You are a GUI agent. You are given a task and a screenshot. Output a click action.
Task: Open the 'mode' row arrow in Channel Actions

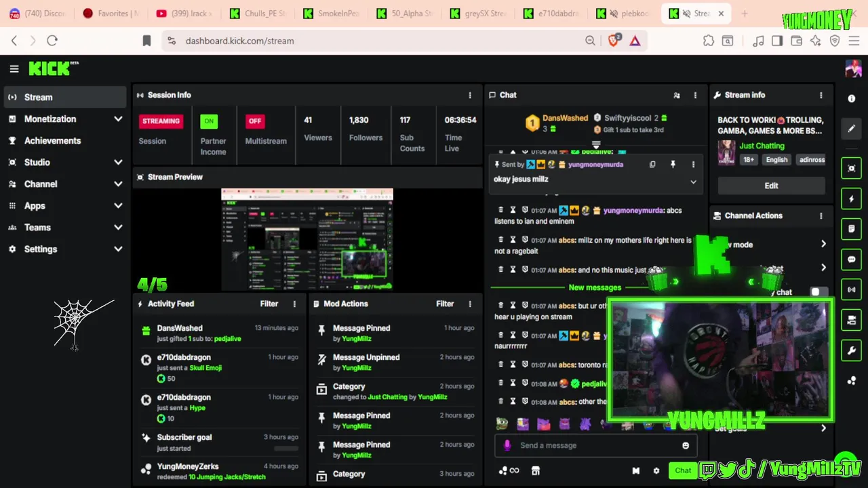pyautogui.click(x=823, y=245)
